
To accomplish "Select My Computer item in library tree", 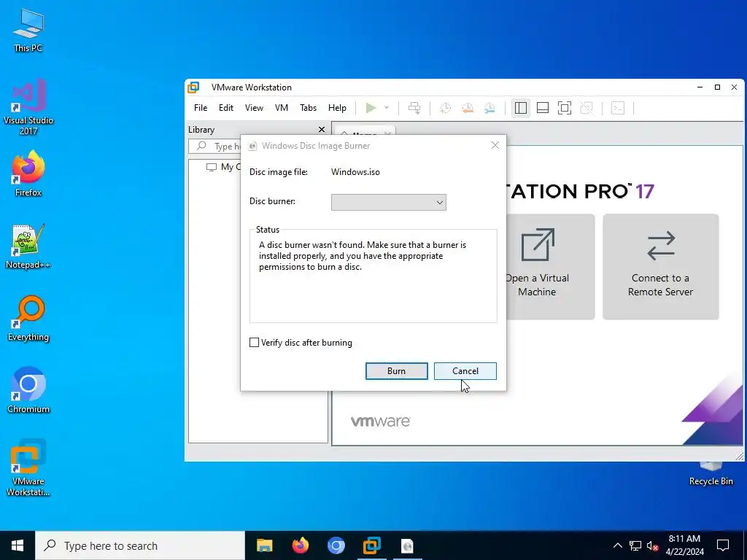I will click(x=224, y=167).
